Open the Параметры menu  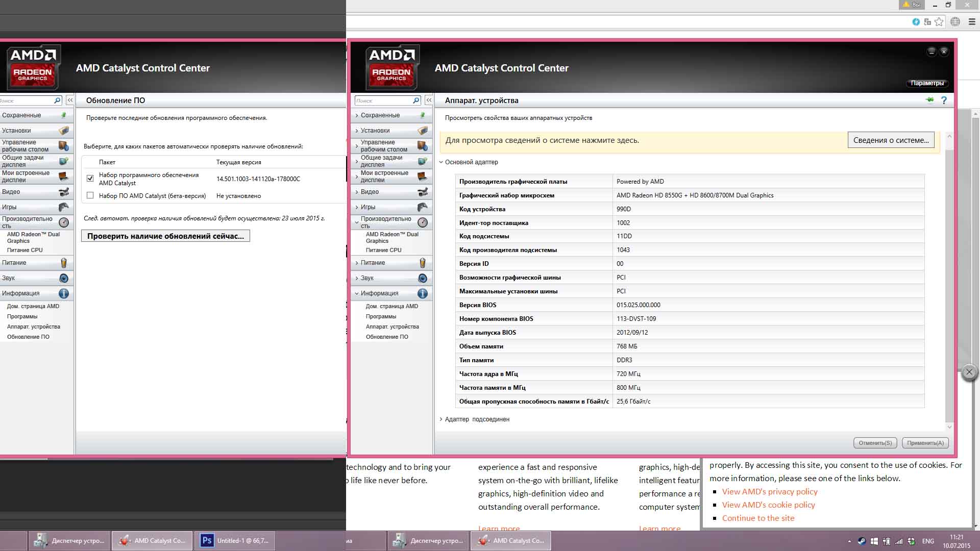coord(927,83)
